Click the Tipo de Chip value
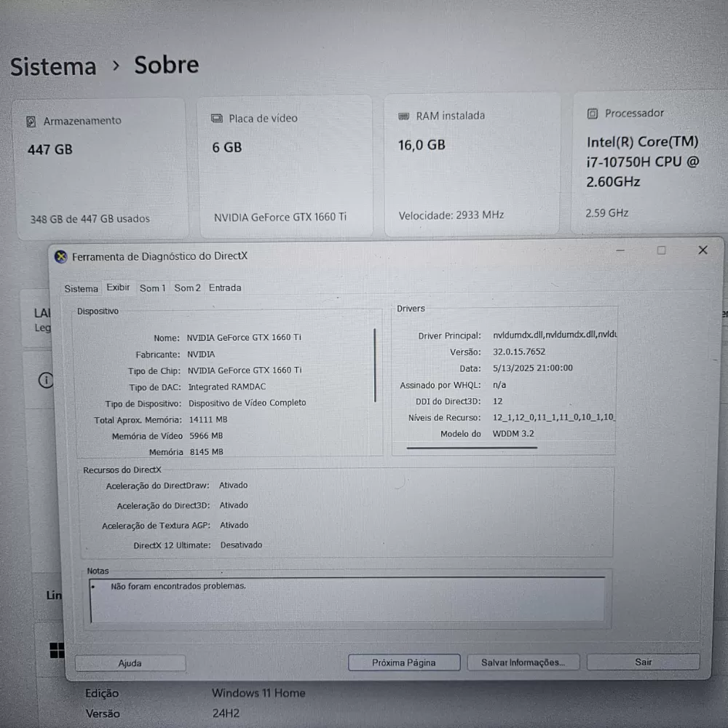 point(245,370)
